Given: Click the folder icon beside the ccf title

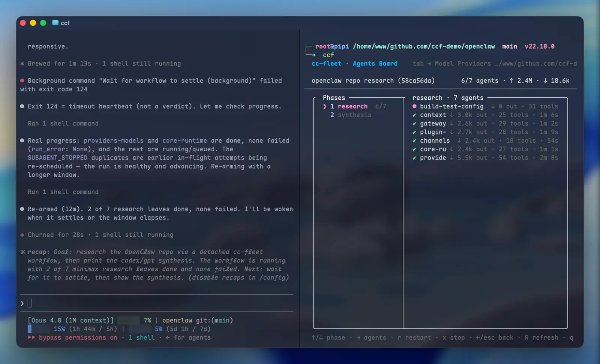Looking at the screenshot, I should [x=55, y=22].
